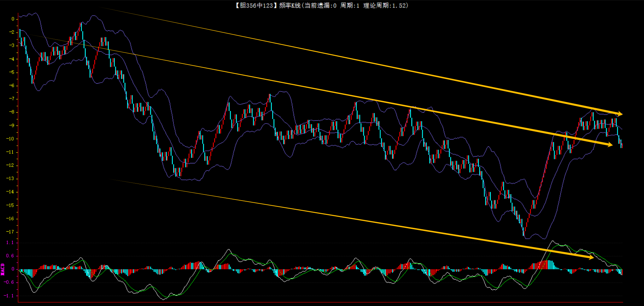Viewport: 644px width, 306px height.
Task: Select the last candlestick at the chart's right edge
Action: point(622,145)
